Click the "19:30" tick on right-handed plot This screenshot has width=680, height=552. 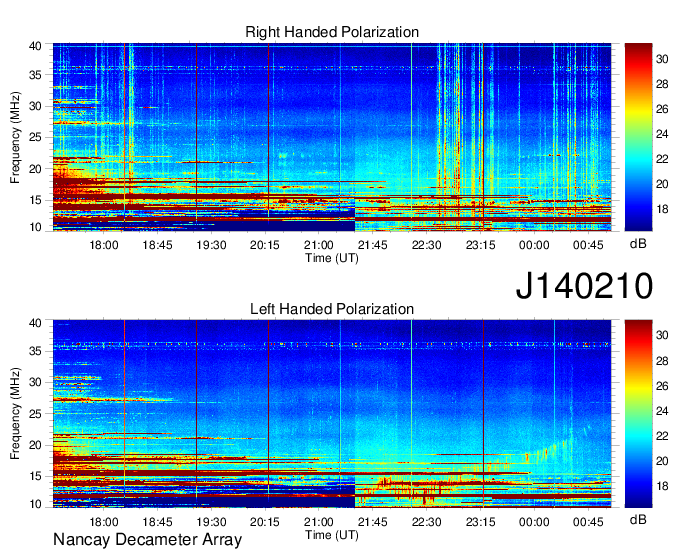tap(211, 245)
